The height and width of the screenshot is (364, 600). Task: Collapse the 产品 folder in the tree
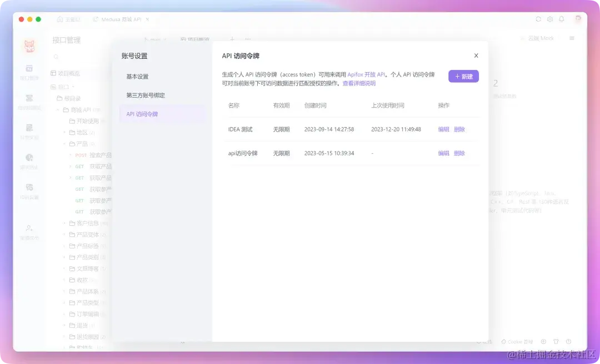(65, 144)
